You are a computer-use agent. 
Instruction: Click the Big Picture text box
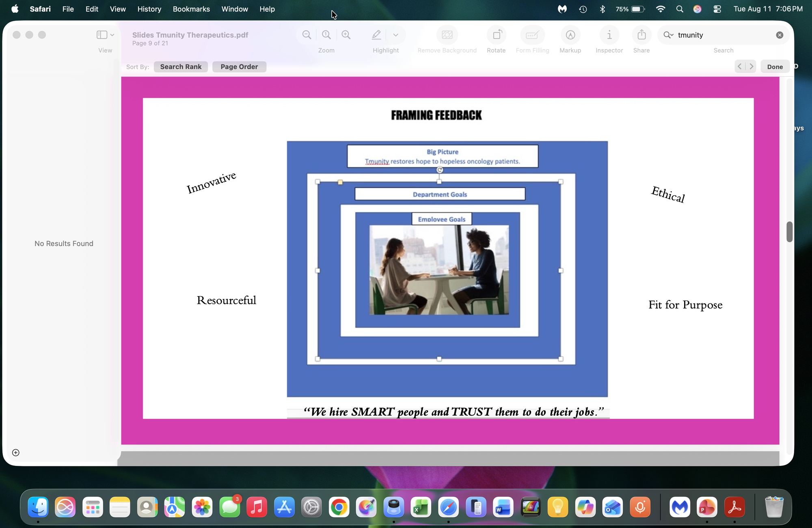[443, 156]
